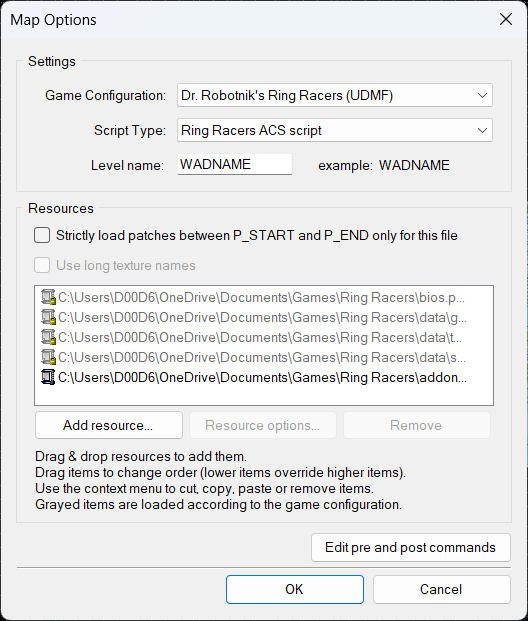Enable Strictly load patches between P_START and P_END
Screen dimensions: 528x621
[42, 235]
